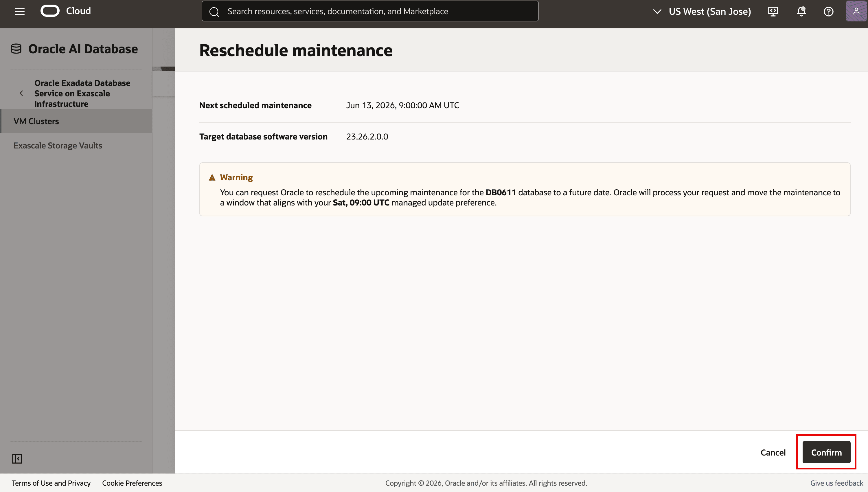The width and height of the screenshot is (868, 492).
Task: Open the notifications bell
Action: point(801,12)
